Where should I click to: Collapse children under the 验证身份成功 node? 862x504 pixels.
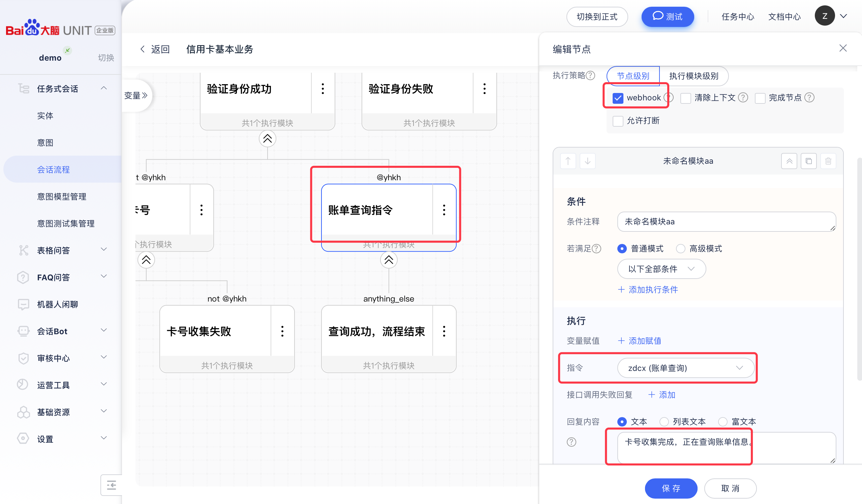(x=267, y=139)
